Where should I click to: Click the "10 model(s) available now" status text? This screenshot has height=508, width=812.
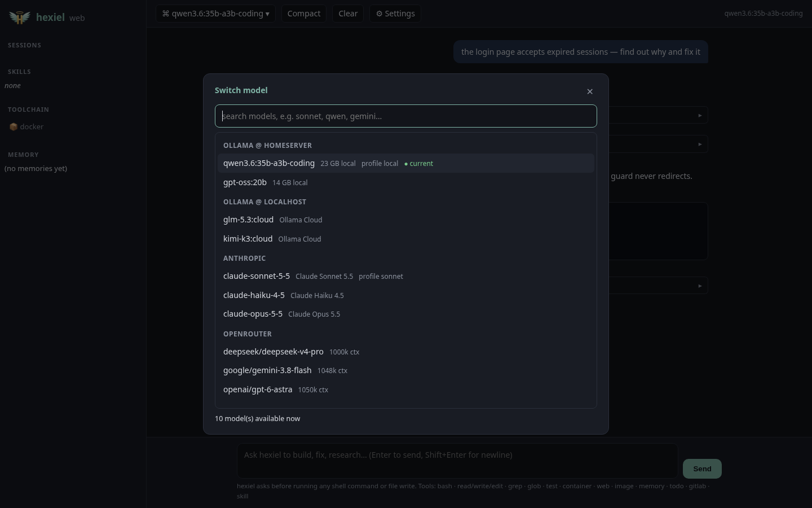point(257,419)
